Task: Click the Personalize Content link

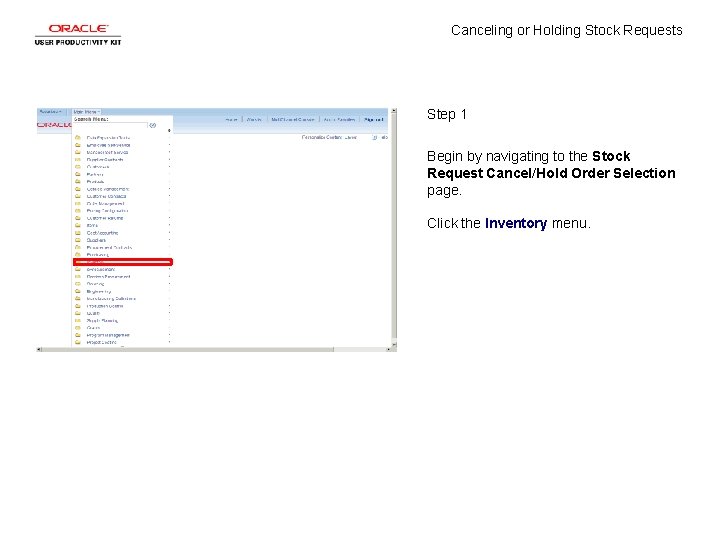Action: click(x=322, y=137)
